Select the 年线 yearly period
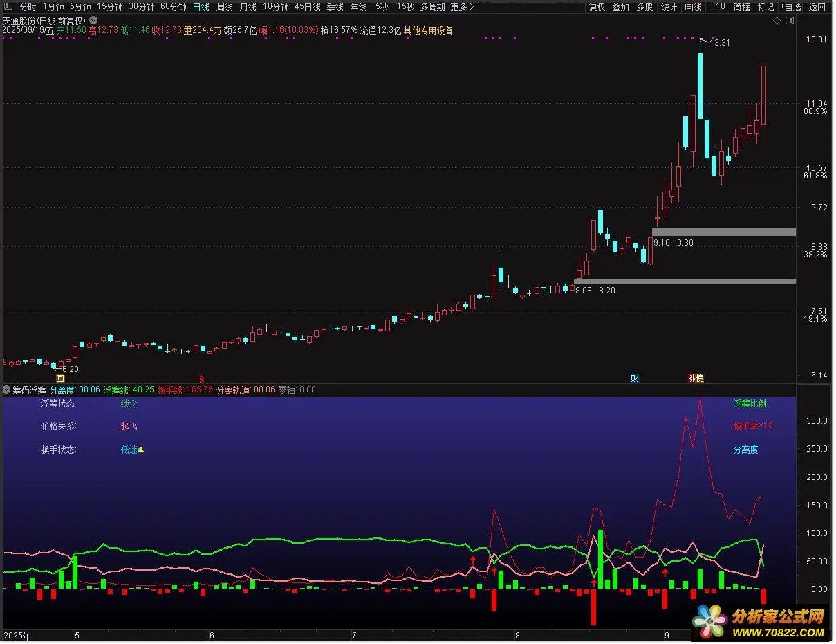Viewport: 836px width, 644px height. tap(359, 7)
